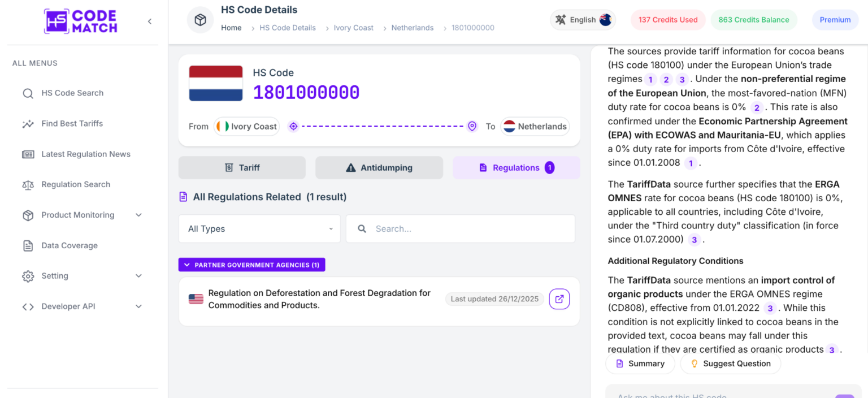Viewport: 868px width, 398px height.
Task: Click the cube icon beside HS Code Details
Action: point(200,20)
